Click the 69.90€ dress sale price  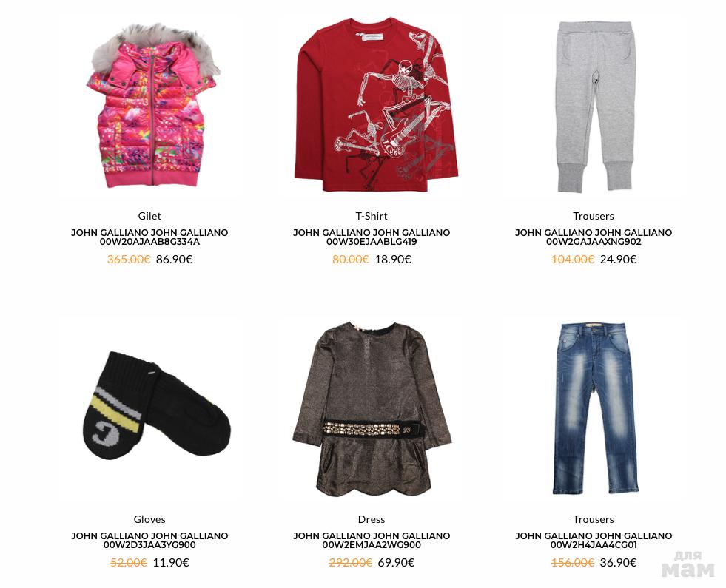(397, 563)
